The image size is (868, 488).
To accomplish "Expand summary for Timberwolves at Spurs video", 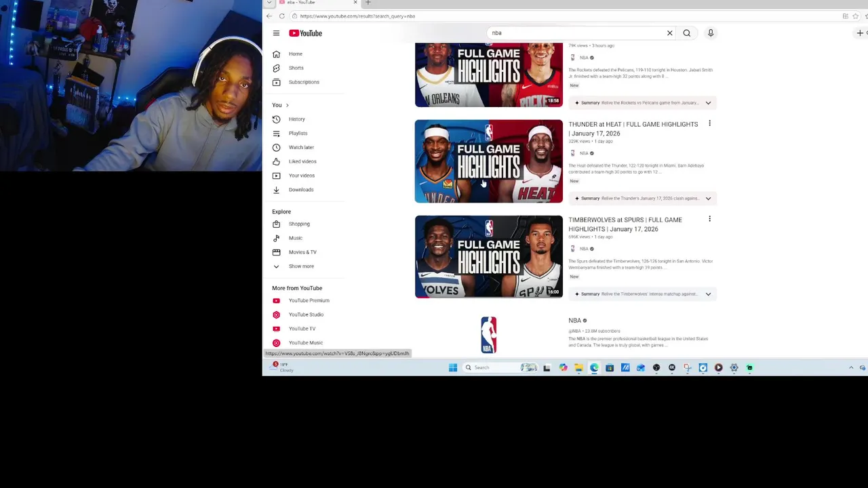I will [x=708, y=294].
